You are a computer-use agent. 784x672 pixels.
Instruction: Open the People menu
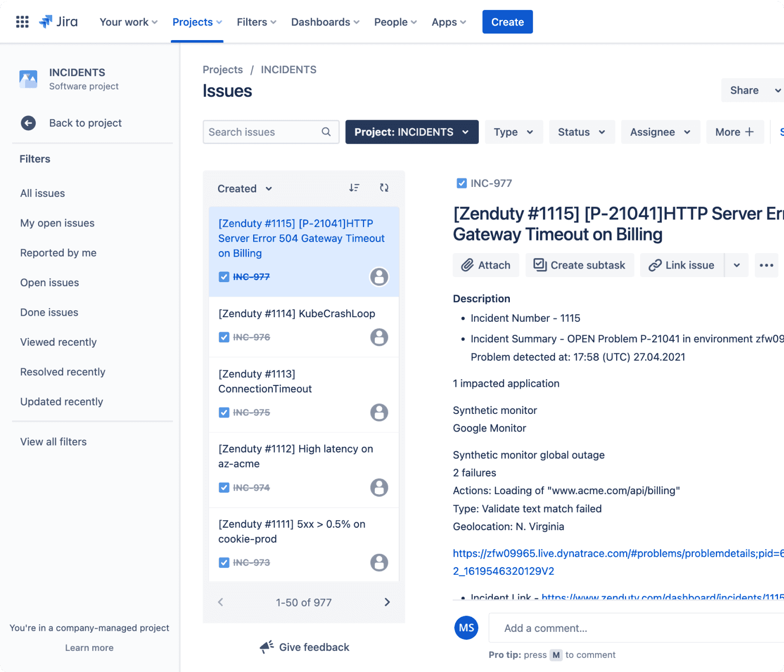point(395,22)
